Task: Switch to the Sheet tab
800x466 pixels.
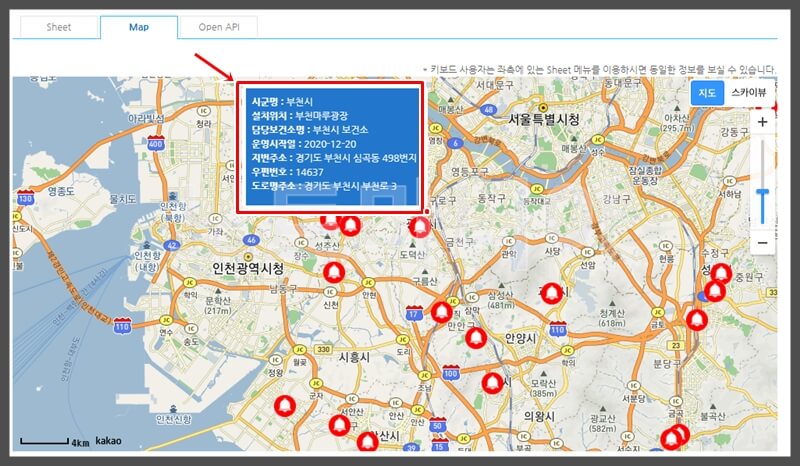Action: (x=59, y=27)
